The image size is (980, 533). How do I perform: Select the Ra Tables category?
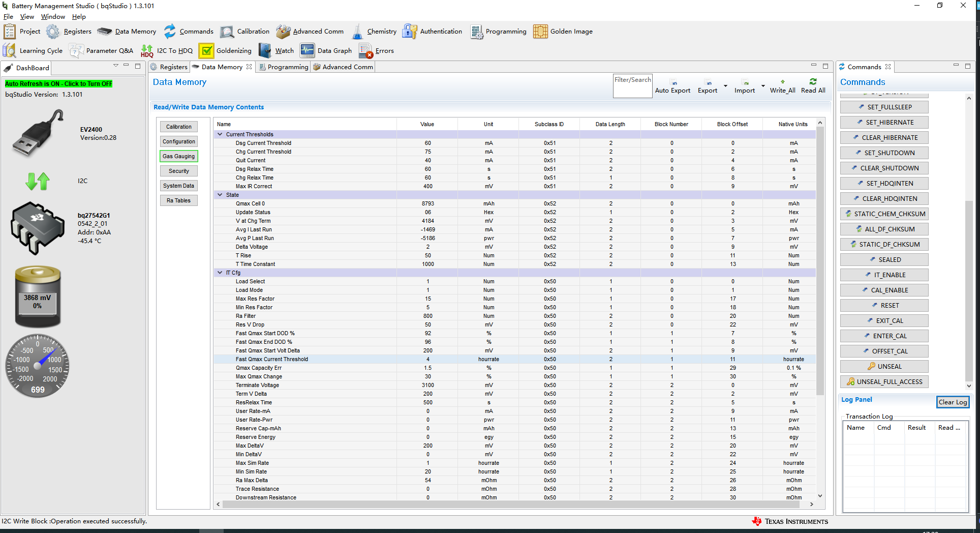coord(178,200)
